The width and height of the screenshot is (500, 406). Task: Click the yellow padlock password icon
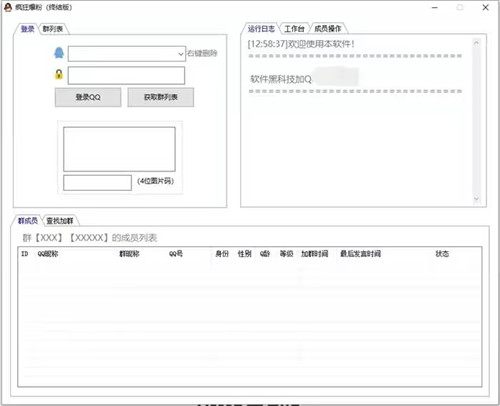59,74
